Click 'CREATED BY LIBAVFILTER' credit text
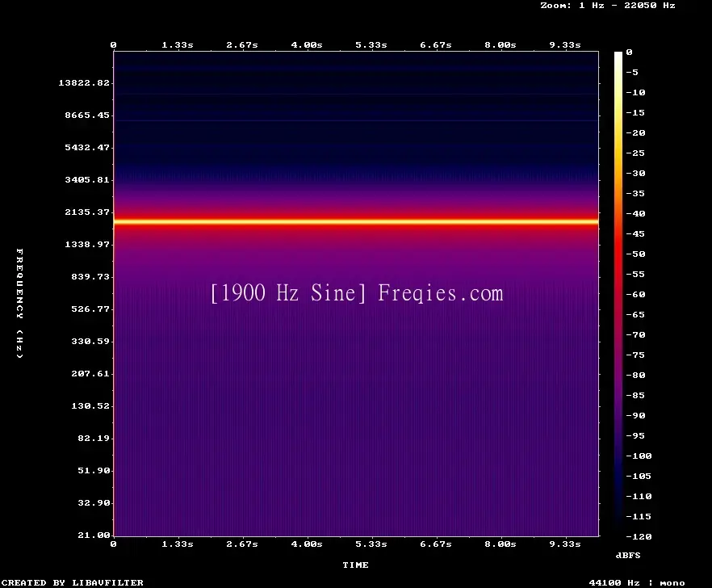Image resolution: width=712 pixels, height=588 pixels. click(x=72, y=582)
